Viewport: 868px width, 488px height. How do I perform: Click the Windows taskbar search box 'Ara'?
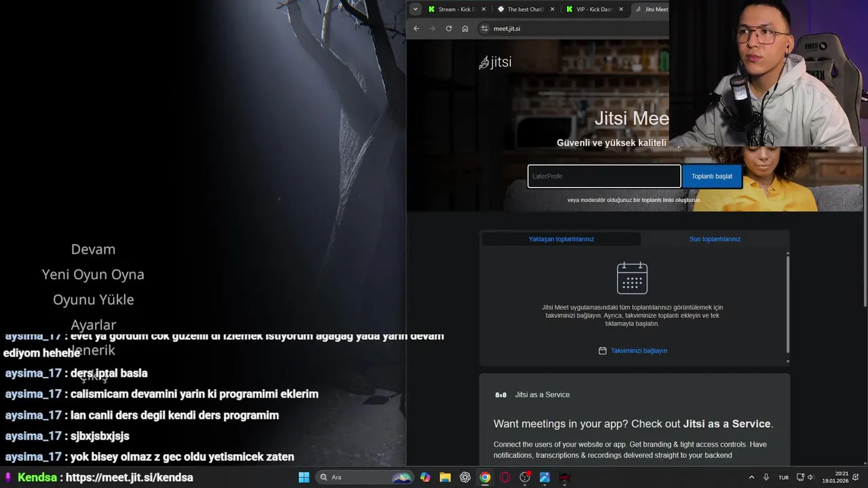coord(365,477)
